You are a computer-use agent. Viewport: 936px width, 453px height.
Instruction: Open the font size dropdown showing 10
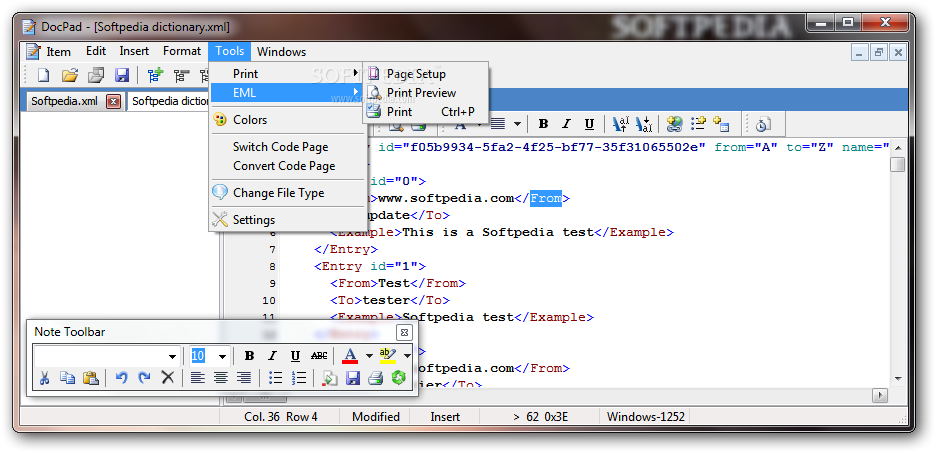tap(222, 356)
